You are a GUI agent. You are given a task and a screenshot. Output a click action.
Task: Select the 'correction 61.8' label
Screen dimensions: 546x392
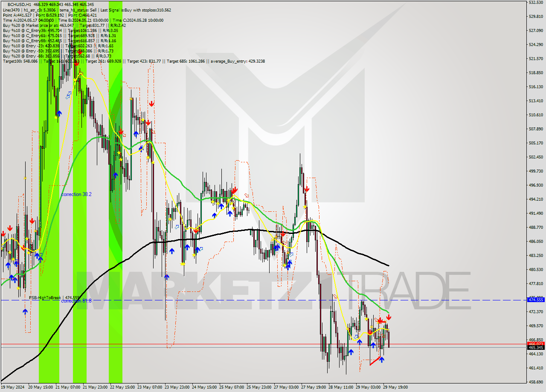pos(76,301)
